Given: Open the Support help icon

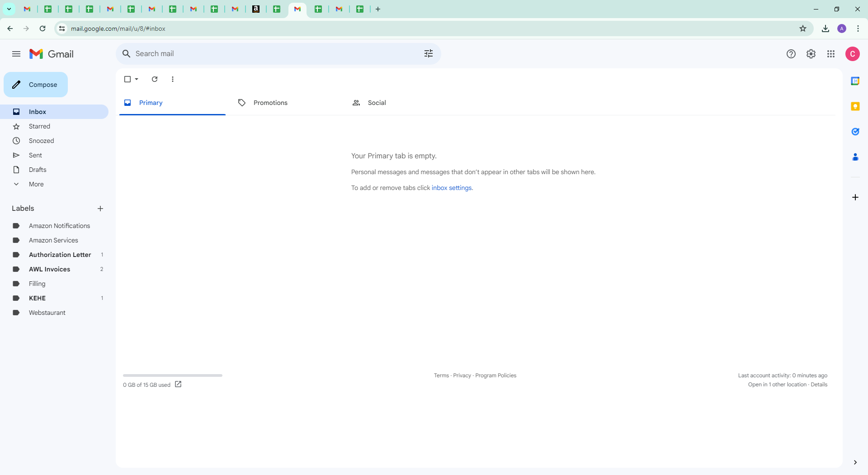Looking at the screenshot, I should 791,54.
